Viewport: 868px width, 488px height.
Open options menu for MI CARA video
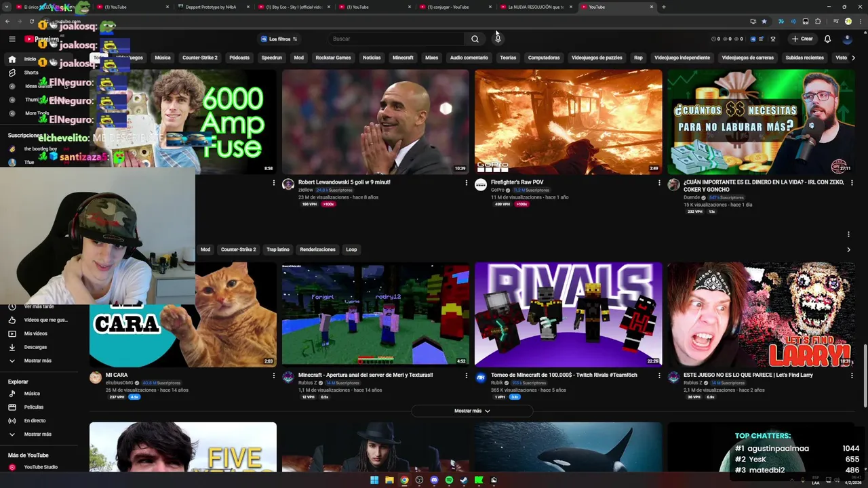pyautogui.click(x=273, y=375)
